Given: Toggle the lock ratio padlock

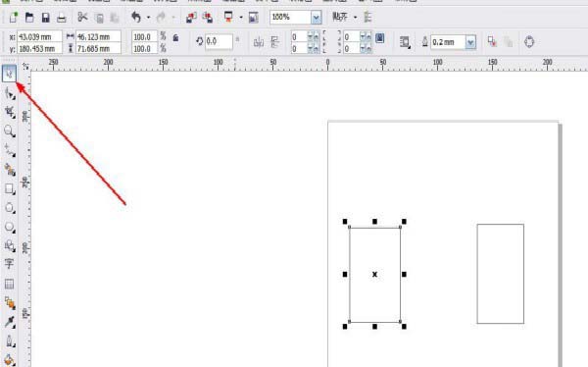Looking at the screenshot, I should click(175, 38).
